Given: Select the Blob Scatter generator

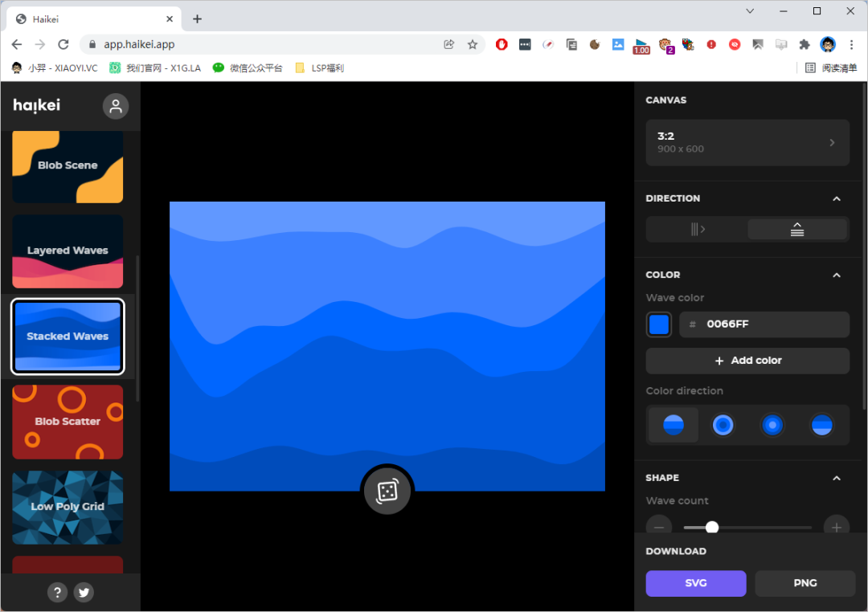Looking at the screenshot, I should point(68,422).
